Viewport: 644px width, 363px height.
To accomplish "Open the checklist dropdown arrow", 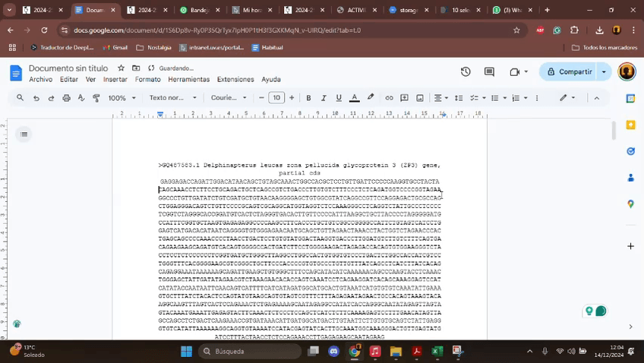I will 484,98.
